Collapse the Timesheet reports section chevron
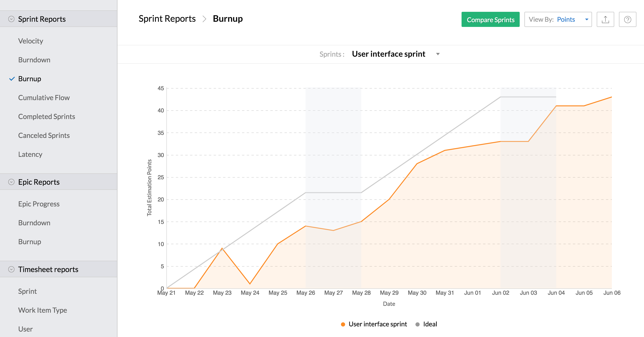Image resolution: width=644 pixels, height=337 pixels. coord(11,269)
